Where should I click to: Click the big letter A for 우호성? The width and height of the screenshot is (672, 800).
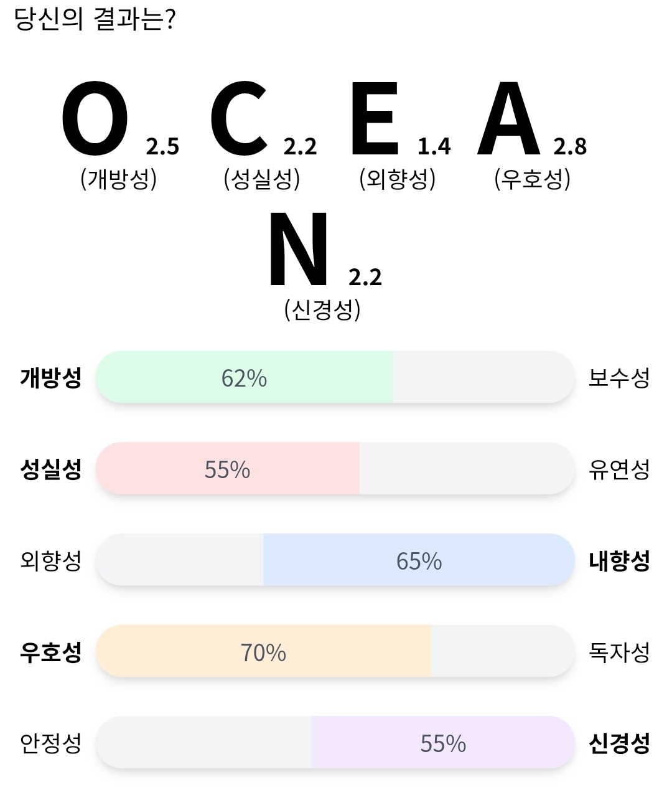(x=508, y=118)
